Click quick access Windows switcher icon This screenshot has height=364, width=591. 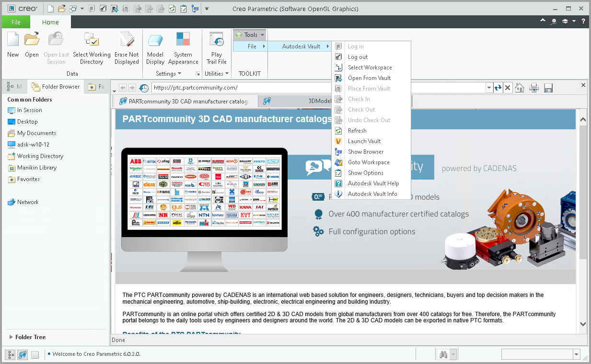pyautogui.click(x=73, y=9)
